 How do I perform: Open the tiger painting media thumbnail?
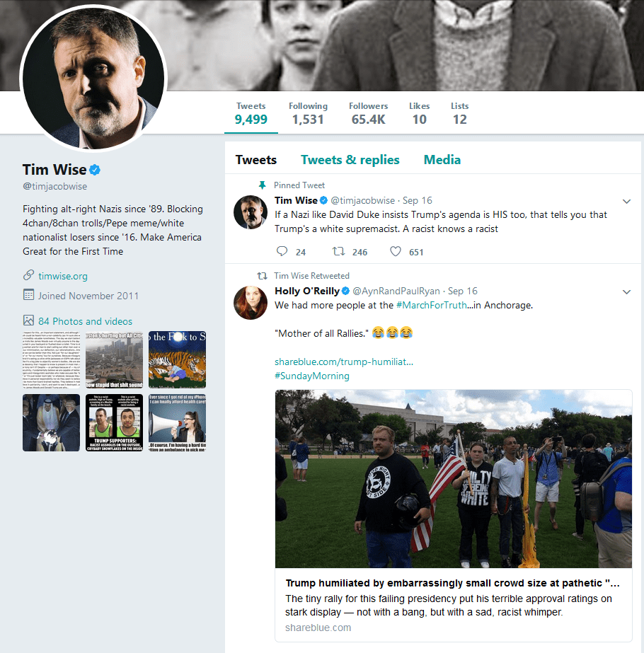(177, 360)
